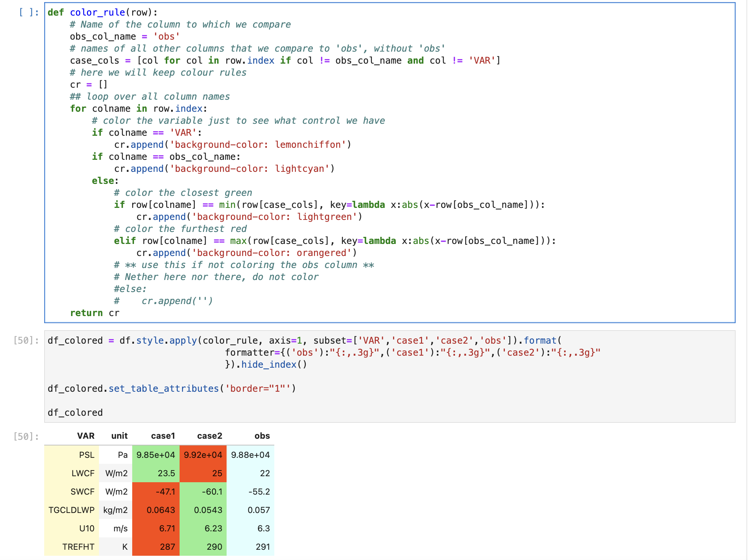Screen dimensions: 748x560
Task: Click the [50] input prompt label
Action: pyautogui.click(x=26, y=340)
